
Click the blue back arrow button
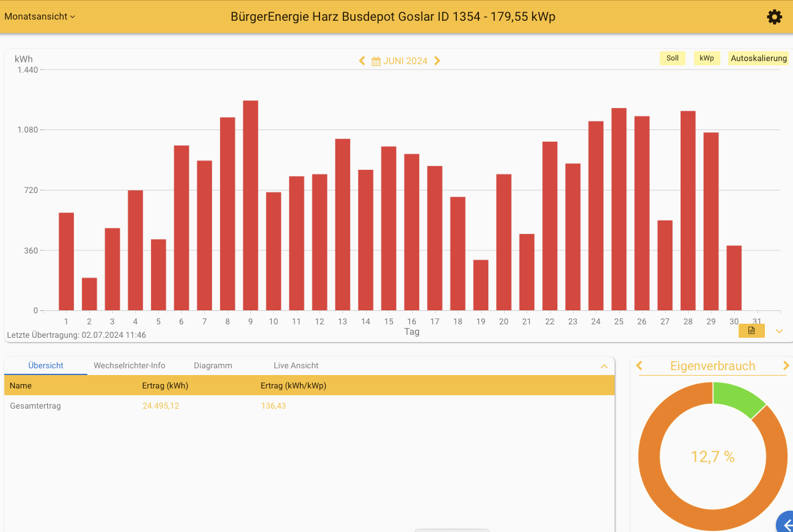pos(786,524)
